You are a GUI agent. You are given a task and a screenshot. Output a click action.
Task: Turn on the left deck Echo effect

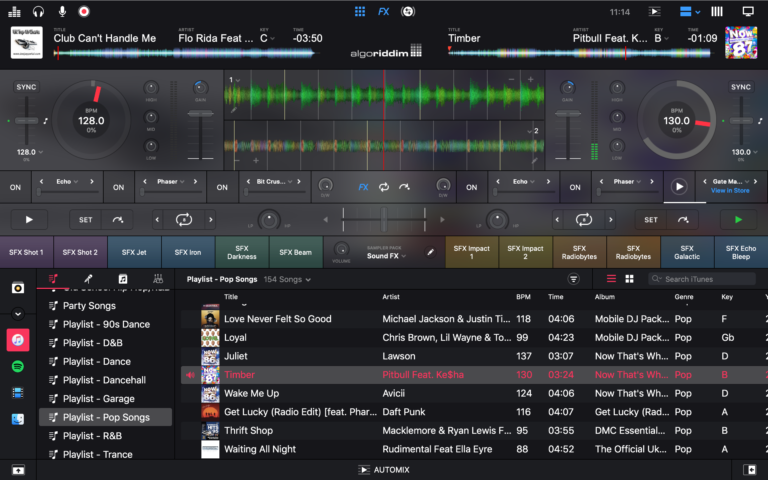pyautogui.click(x=15, y=187)
